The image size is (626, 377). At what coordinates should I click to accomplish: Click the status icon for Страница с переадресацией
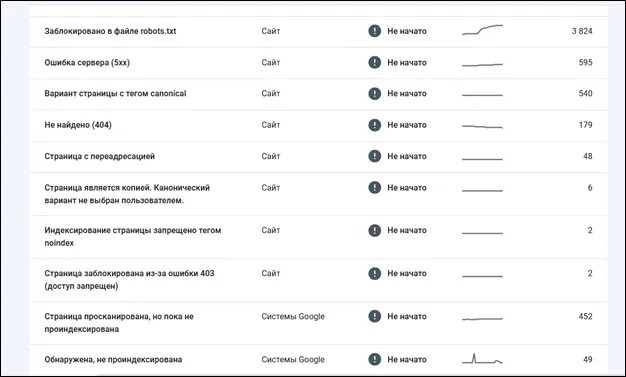click(x=374, y=156)
